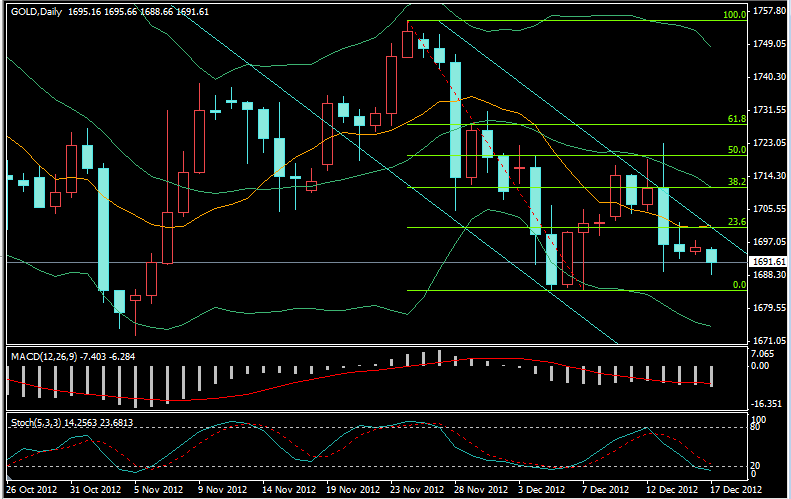791x499 pixels.
Task: Click the 19 Nov 2012 date label
Action: point(353,490)
